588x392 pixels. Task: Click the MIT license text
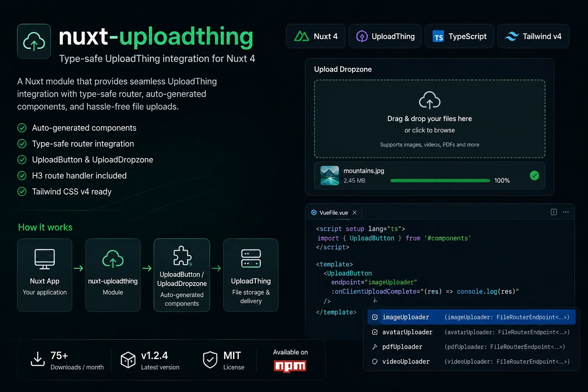click(x=232, y=356)
